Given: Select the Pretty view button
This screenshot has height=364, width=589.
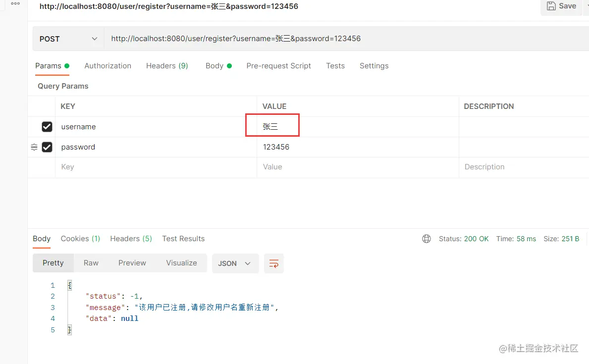Looking at the screenshot, I should [53, 263].
